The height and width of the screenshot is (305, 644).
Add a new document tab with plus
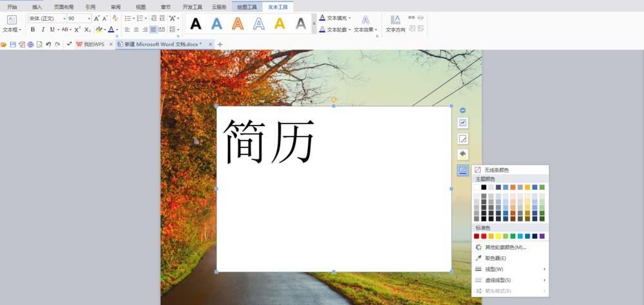tap(220, 44)
